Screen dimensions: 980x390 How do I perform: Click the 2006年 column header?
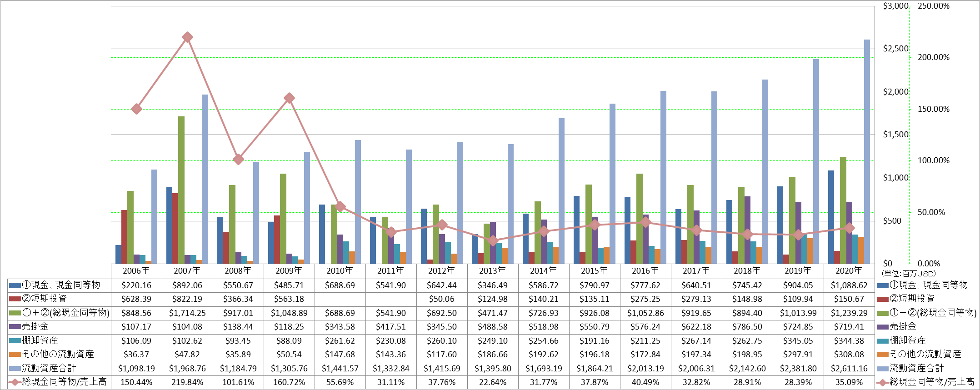click(136, 270)
